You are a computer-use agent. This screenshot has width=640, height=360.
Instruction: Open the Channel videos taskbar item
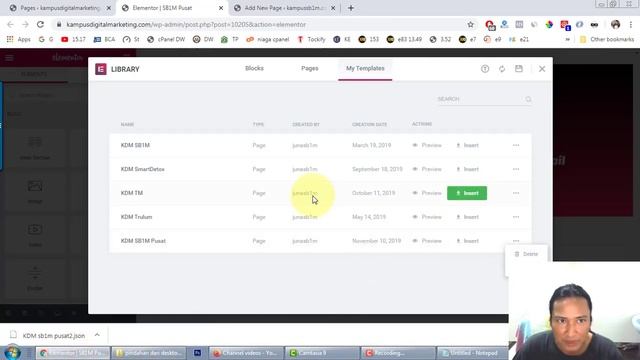click(246, 353)
